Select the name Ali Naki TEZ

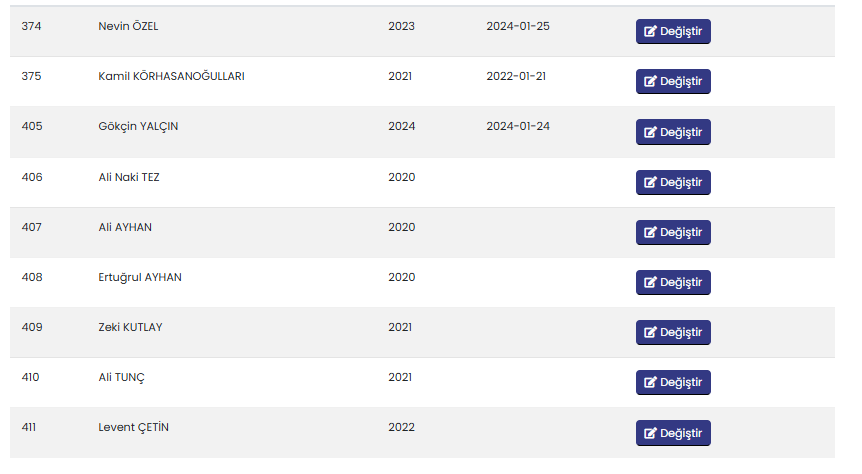[129, 177]
